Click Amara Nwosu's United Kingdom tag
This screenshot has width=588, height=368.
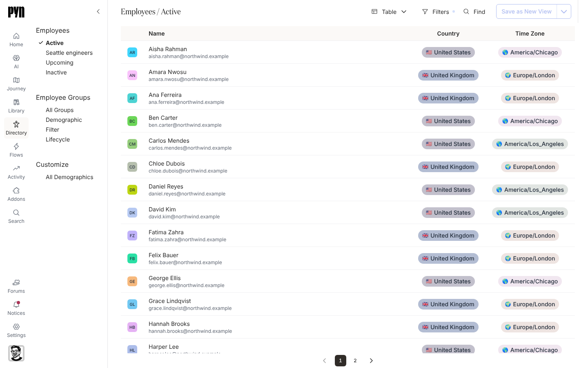click(x=448, y=75)
